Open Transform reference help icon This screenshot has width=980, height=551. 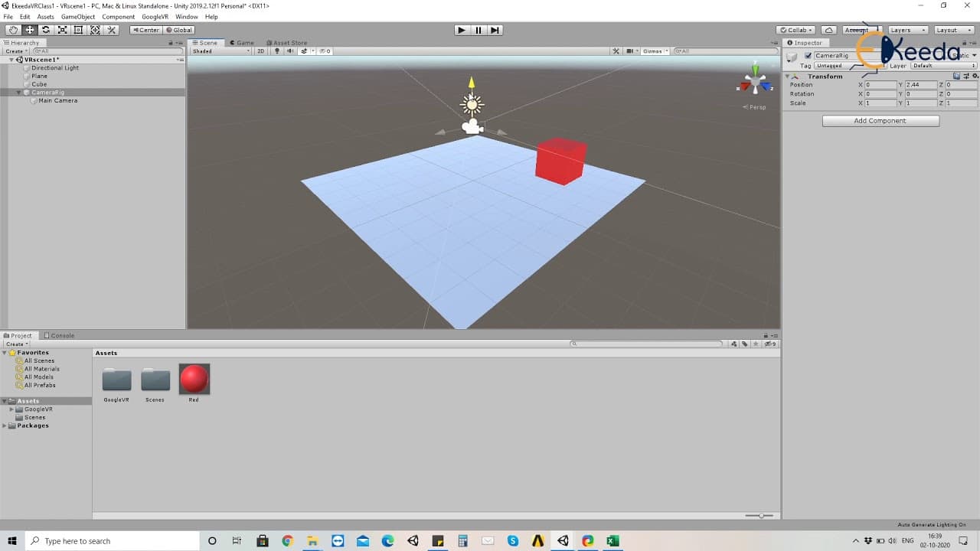(x=957, y=77)
